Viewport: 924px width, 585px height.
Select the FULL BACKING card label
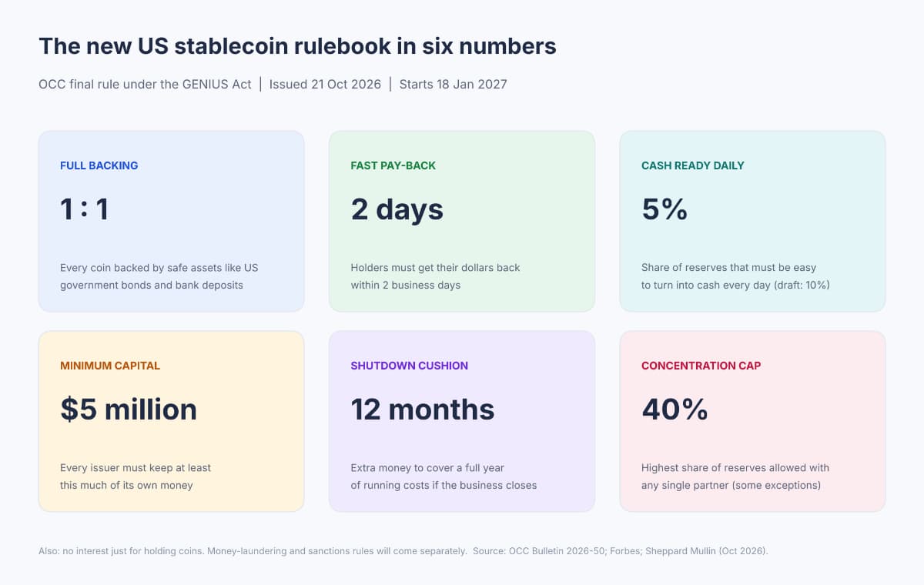pos(99,165)
